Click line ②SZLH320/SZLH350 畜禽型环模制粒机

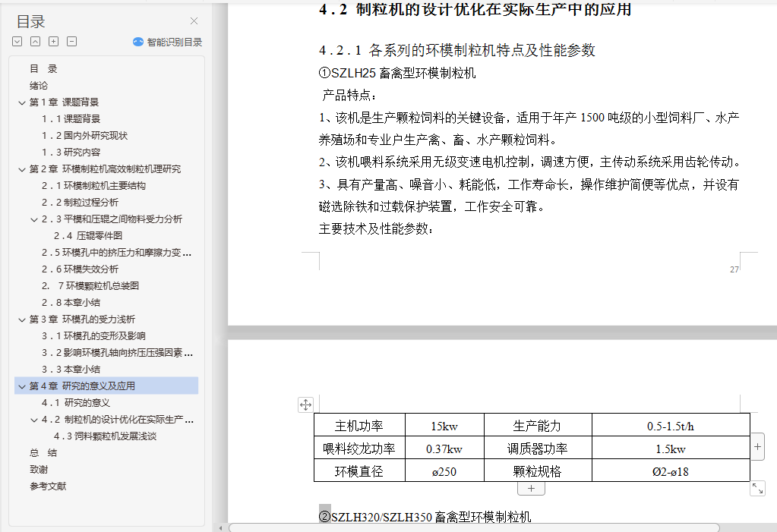[x=425, y=517]
